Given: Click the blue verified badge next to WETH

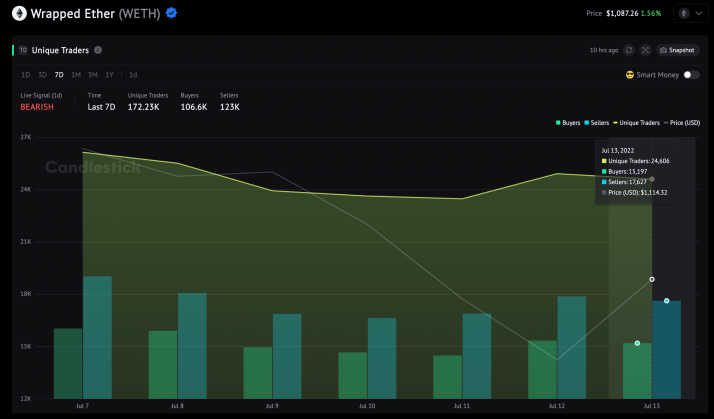Looking at the screenshot, I should pyautogui.click(x=171, y=13).
